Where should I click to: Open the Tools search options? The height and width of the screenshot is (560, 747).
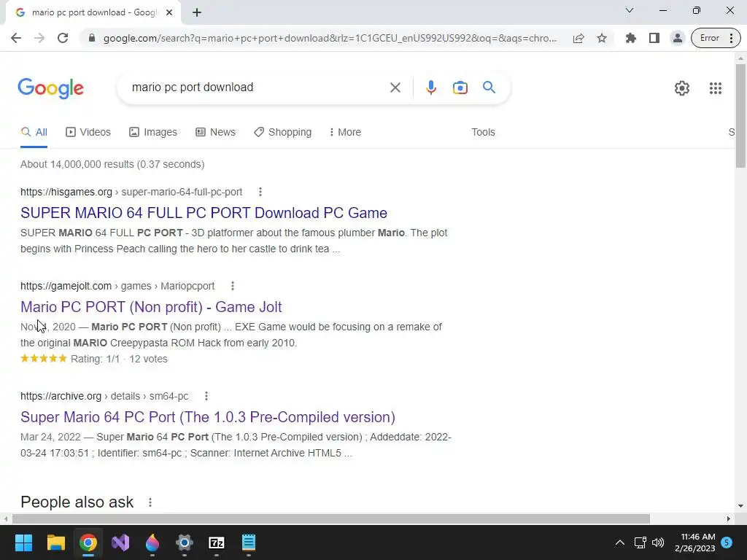point(483,133)
